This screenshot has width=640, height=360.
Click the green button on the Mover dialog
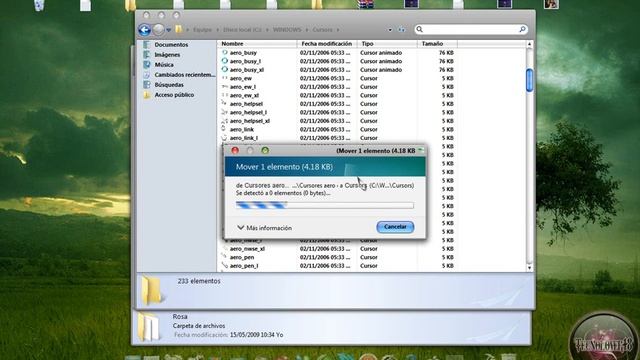[265, 151]
